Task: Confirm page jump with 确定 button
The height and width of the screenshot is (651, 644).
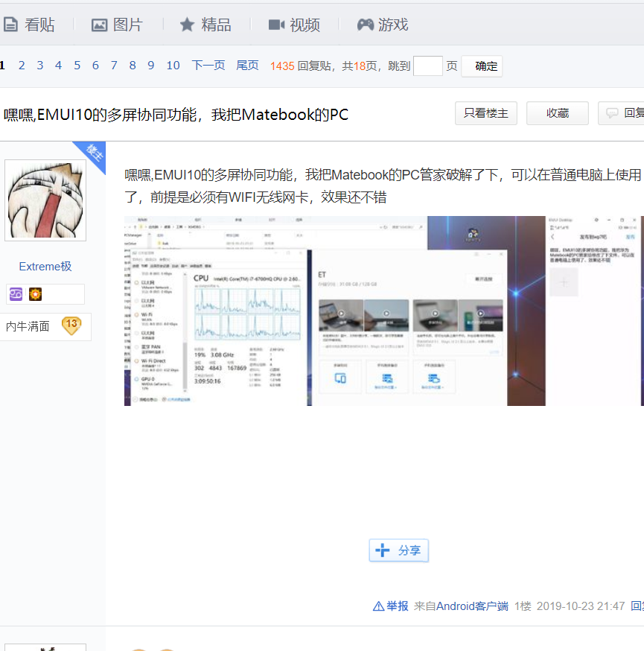Action: (x=482, y=66)
